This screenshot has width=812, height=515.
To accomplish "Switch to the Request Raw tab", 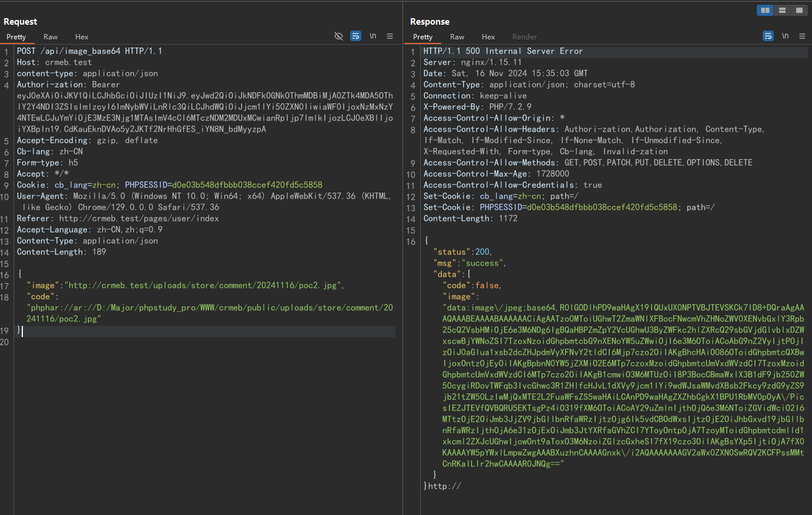I will coord(51,36).
